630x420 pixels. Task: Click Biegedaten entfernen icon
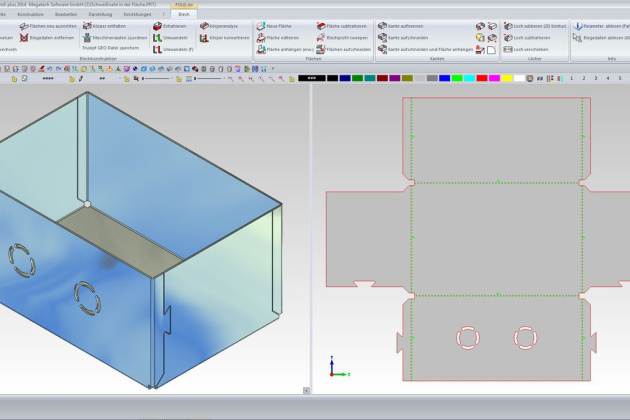(23, 37)
